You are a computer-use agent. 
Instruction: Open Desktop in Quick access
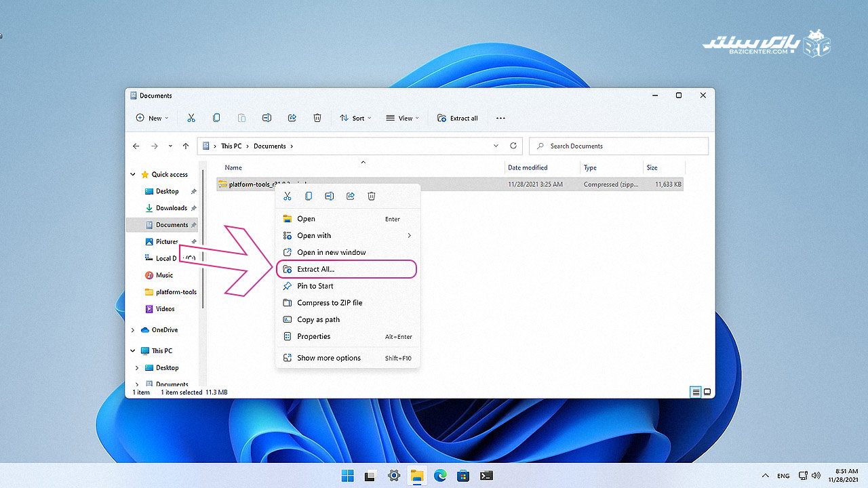click(x=167, y=191)
